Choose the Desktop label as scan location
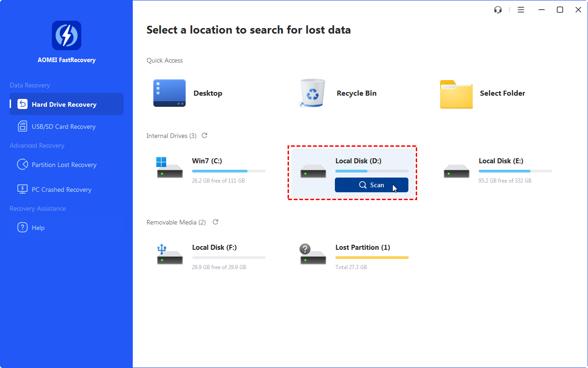This screenshot has width=588, height=368. click(x=208, y=93)
